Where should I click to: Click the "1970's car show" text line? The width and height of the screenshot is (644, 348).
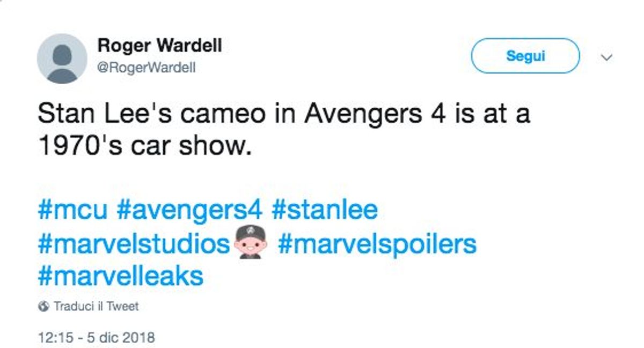point(144,145)
